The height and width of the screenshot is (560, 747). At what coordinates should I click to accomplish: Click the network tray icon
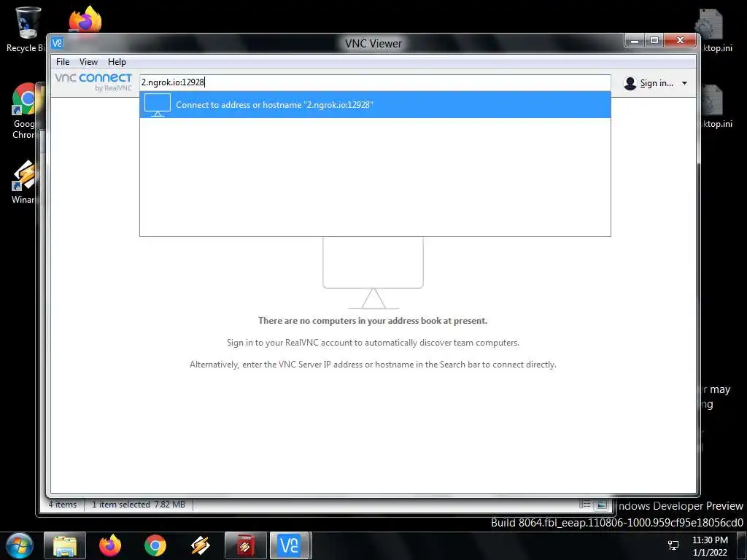[673, 545]
